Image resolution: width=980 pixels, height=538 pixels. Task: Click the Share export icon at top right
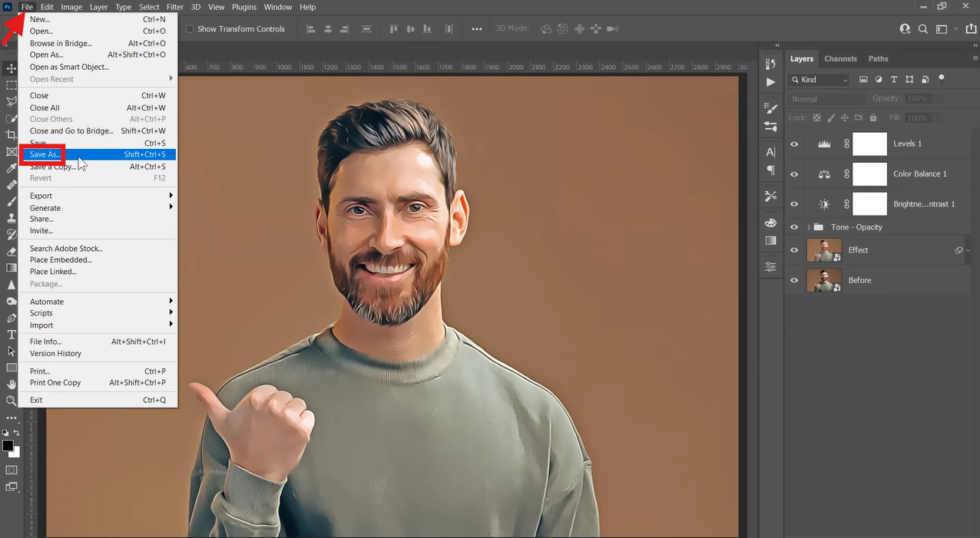972,29
